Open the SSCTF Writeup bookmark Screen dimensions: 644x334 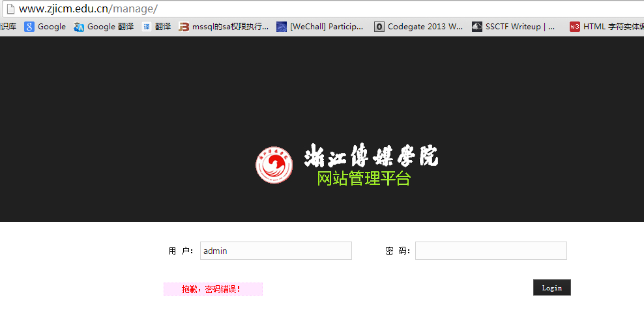tap(520, 27)
